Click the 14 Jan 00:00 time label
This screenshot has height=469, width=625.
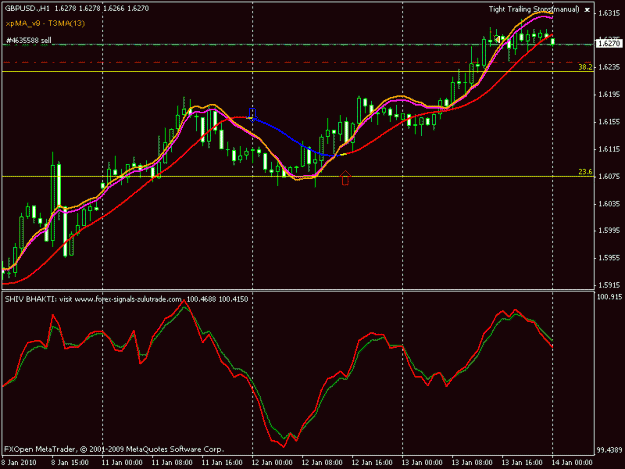pos(572,463)
